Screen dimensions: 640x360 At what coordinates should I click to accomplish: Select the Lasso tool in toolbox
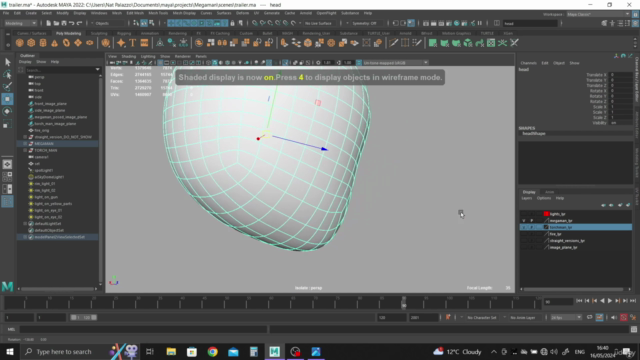tap(7, 74)
